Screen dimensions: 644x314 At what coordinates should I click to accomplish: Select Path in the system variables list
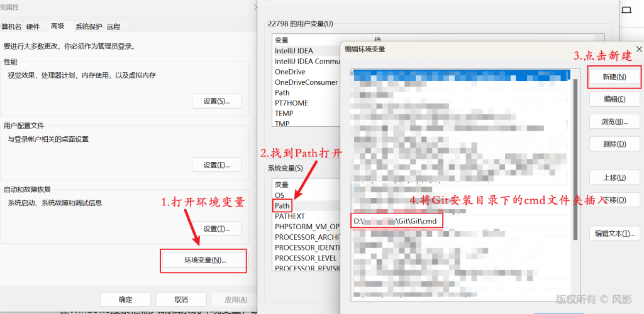pyautogui.click(x=282, y=205)
